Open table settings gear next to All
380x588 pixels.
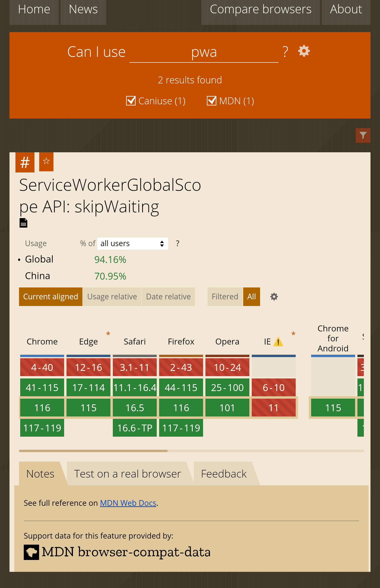(x=274, y=296)
